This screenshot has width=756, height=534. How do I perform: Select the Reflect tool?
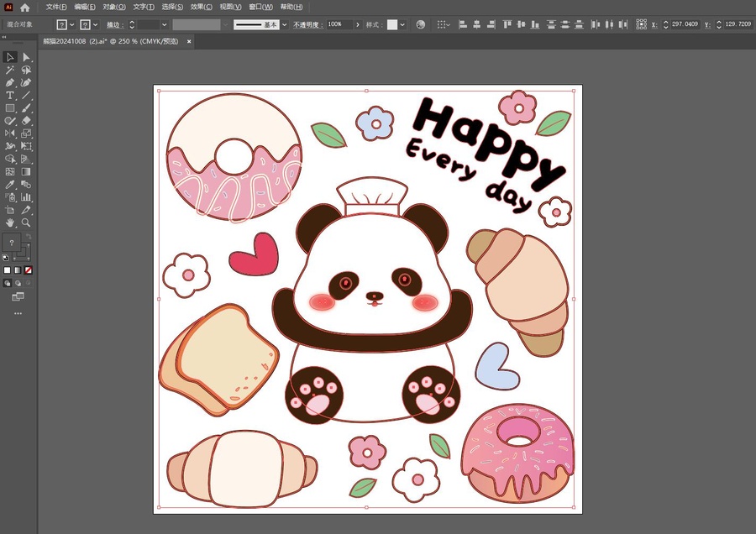[x=10, y=133]
